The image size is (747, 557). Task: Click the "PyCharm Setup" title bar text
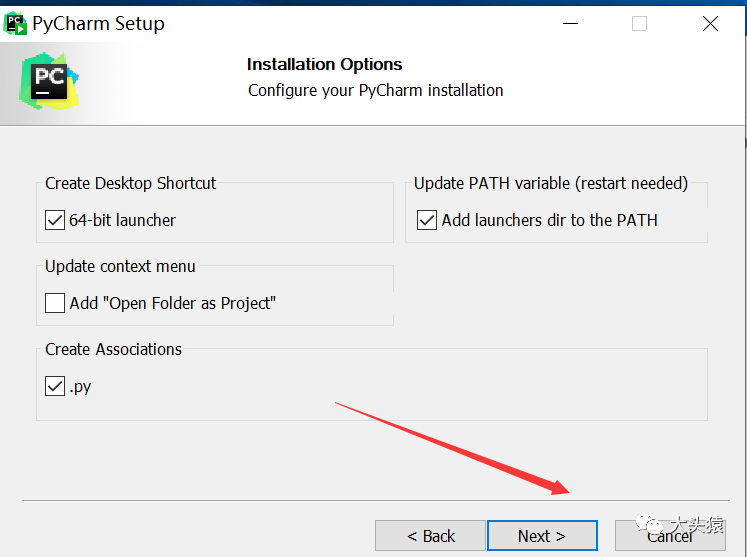click(99, 23)
